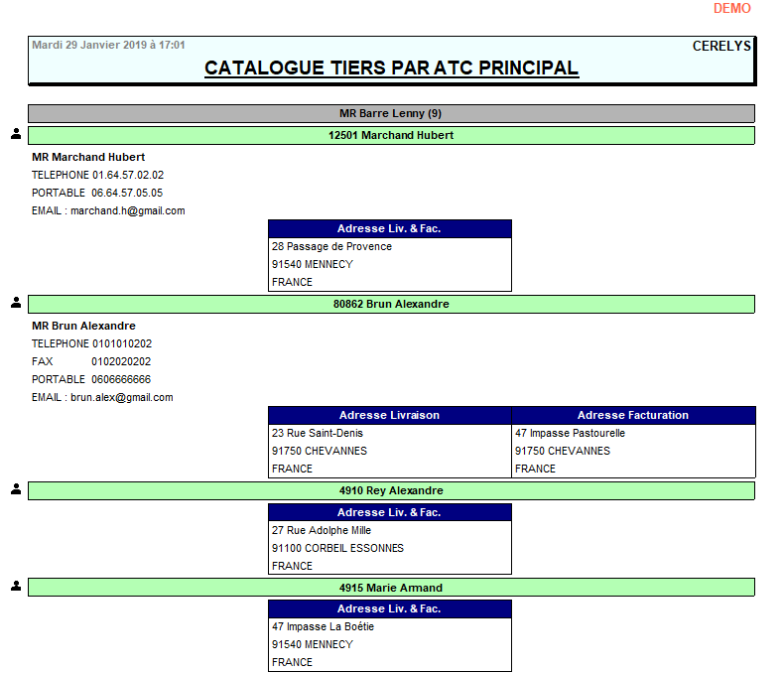
Task: Select the 4915 Marie Armand header bar
Action: pos(391,588)
